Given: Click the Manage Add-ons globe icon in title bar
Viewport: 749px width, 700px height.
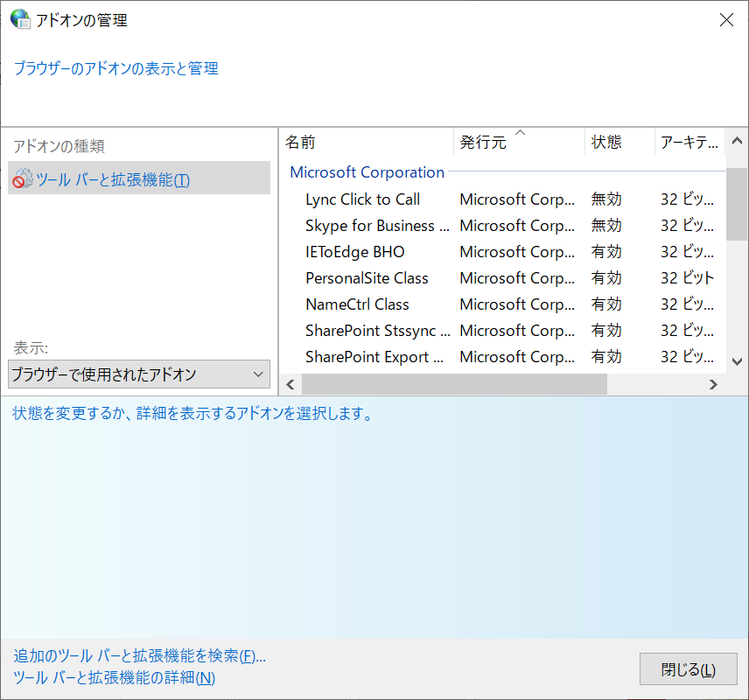Looking at the screenshot, I should coord(20,19).
